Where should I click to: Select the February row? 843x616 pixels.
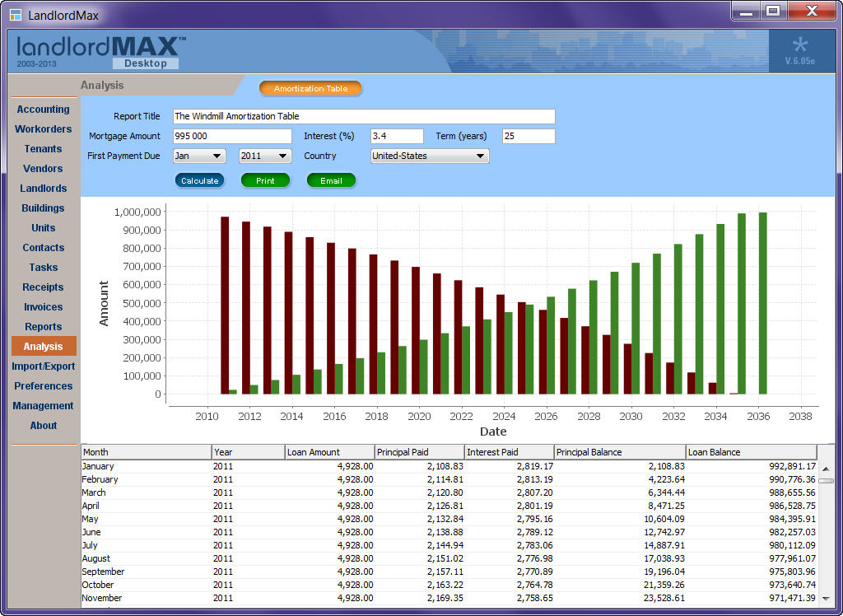pyautogui.click(x=449, y=479)
